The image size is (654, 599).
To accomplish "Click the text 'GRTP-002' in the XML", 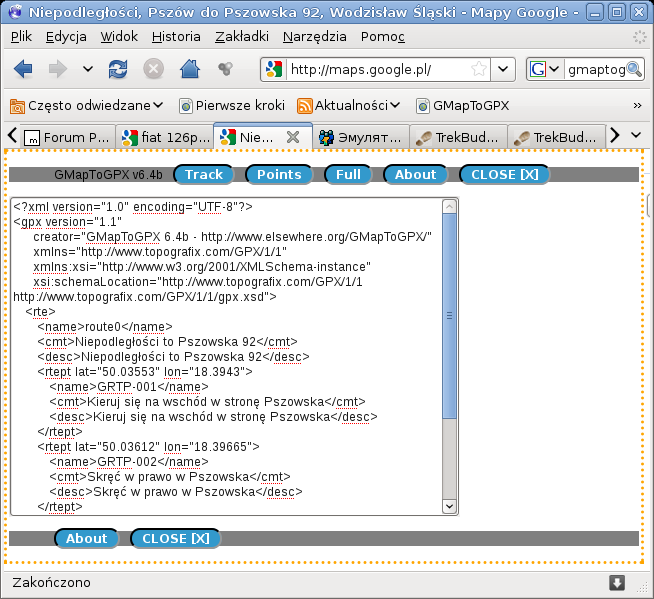I will coord(127,462).
